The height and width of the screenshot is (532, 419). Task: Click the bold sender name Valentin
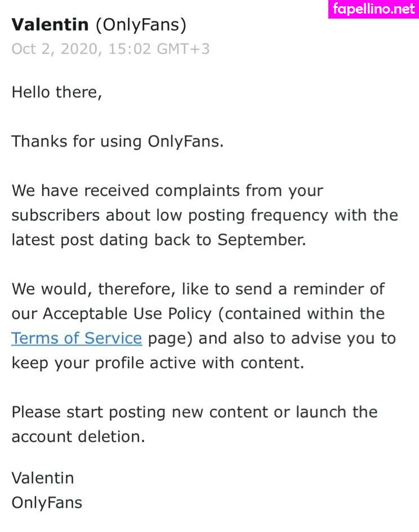50,25
